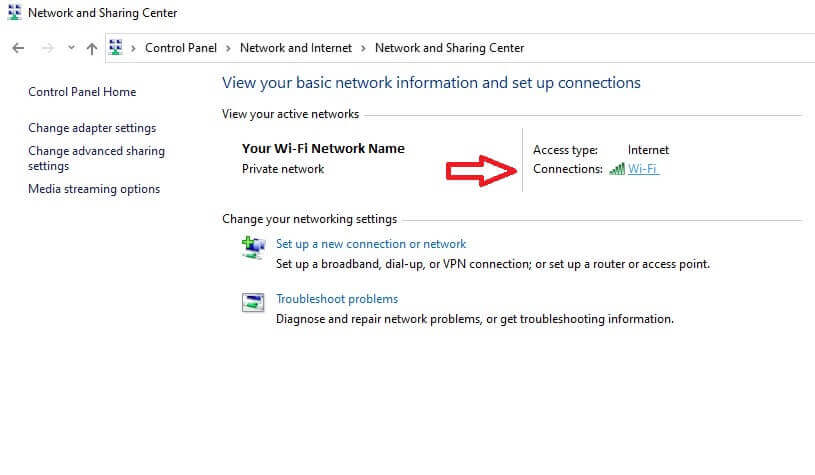Click the Back arrow navigation button
This screenshot has height=475, width=815.
[18, 48]
